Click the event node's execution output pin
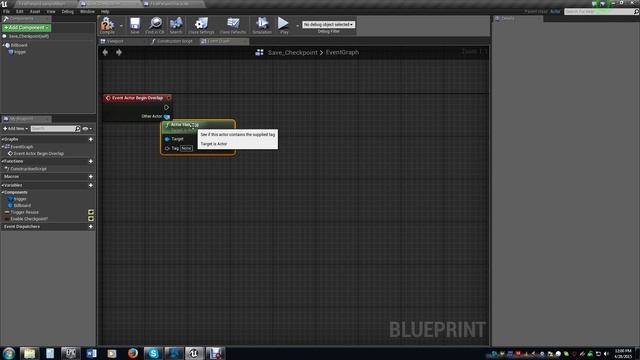Screen dimensions: 640x360 (x=166, y=107)
